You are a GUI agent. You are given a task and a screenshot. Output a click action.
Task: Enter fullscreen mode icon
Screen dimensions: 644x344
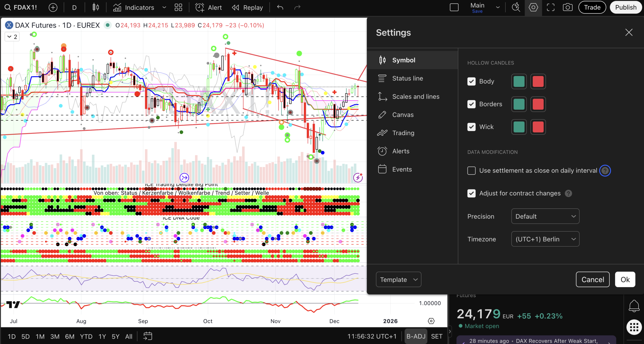[x=550, y=7]
